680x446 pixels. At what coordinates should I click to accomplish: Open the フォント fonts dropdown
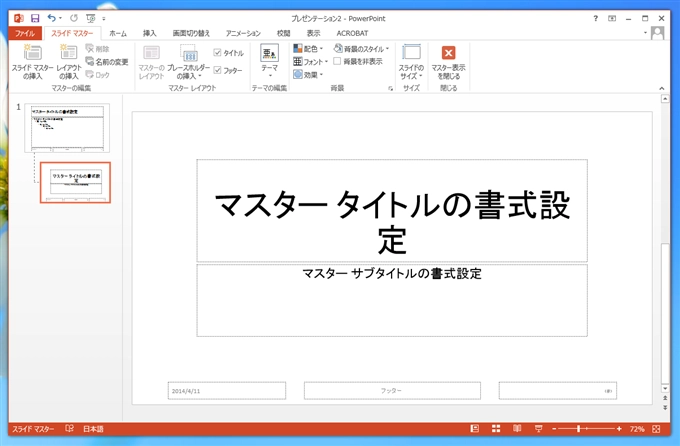click(310, 61)
